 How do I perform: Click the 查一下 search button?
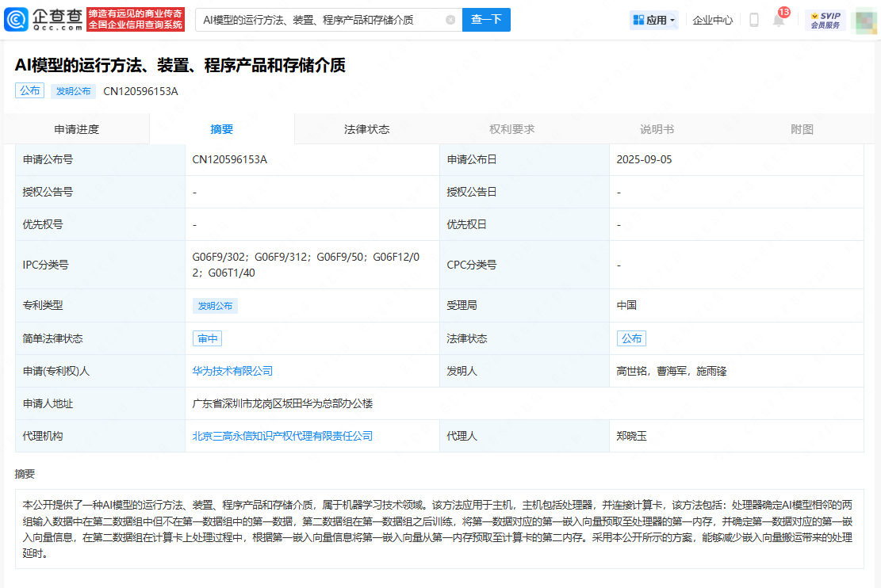[x=486, y=20]
